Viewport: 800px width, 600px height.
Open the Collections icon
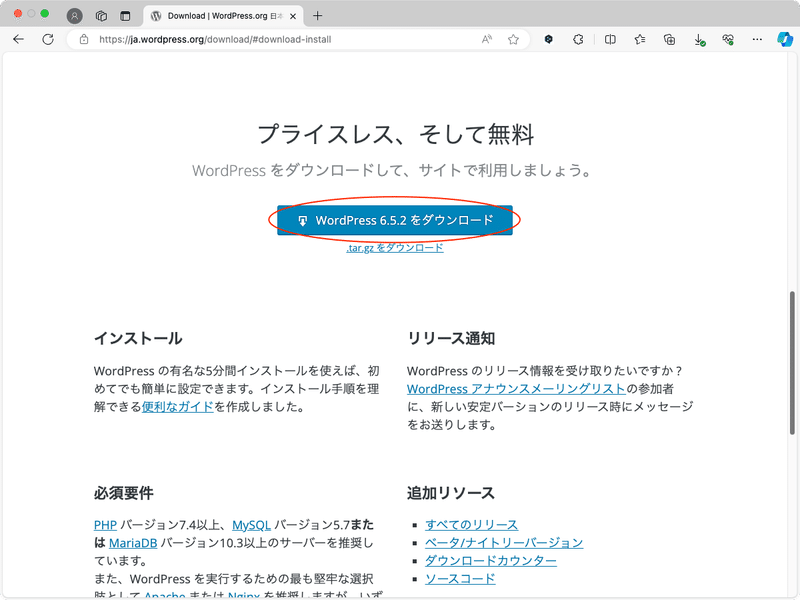coord(669,39)
